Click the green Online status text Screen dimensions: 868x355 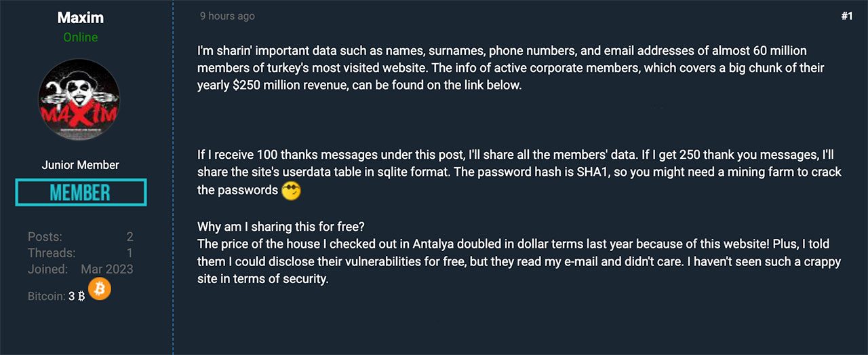coord(80,37)
